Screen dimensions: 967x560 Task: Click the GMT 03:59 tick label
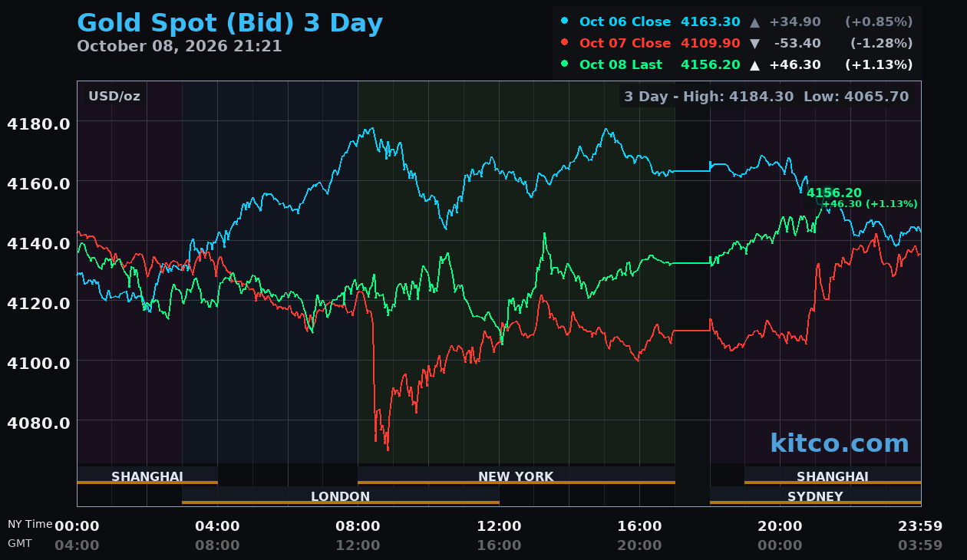[x=920, y=545]
